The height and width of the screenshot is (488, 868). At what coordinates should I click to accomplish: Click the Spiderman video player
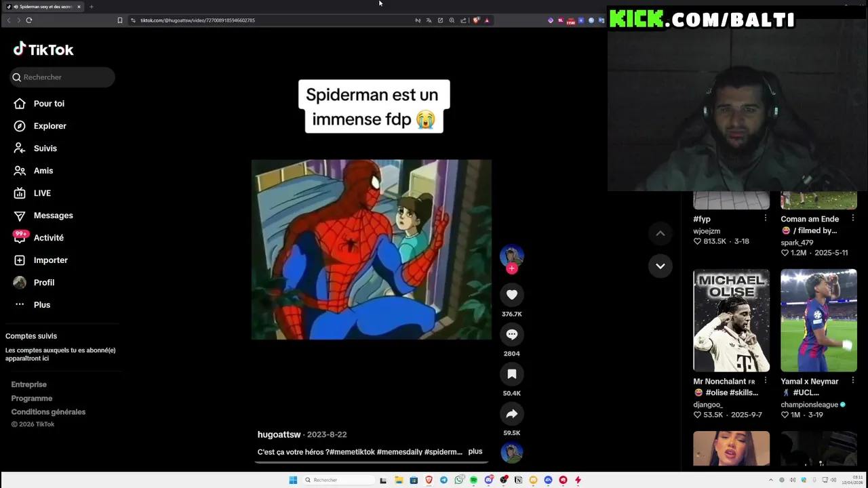point(372,249)
